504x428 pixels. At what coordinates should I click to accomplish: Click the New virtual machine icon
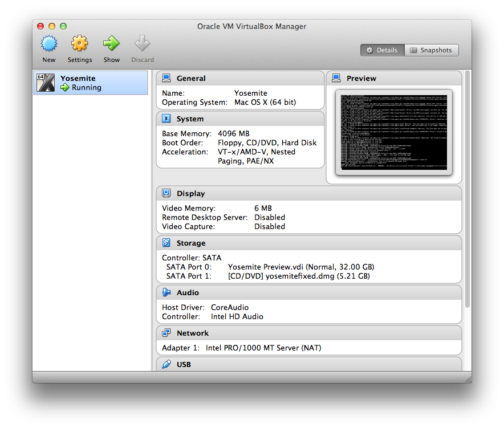coord(49,43)
